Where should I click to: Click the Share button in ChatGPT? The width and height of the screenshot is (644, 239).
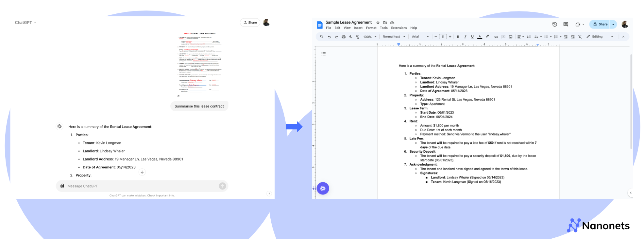tap(250, 23)
